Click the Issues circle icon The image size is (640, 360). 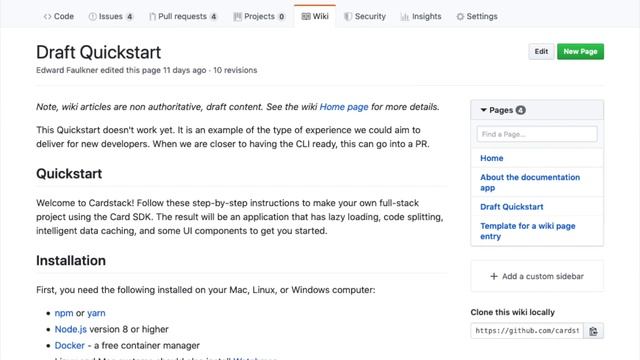(92, 17)
